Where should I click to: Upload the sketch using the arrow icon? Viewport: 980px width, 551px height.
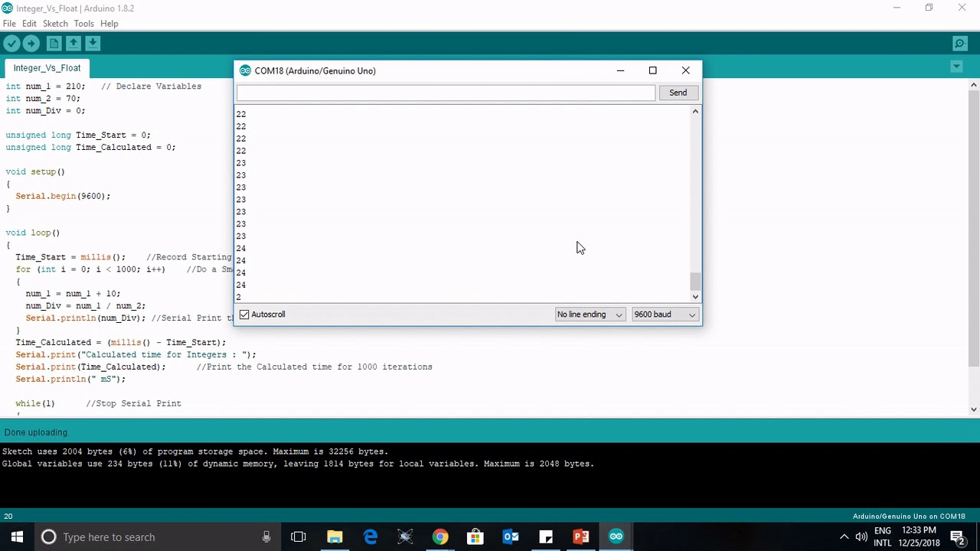pyautogui.click(x=31, y=44)
